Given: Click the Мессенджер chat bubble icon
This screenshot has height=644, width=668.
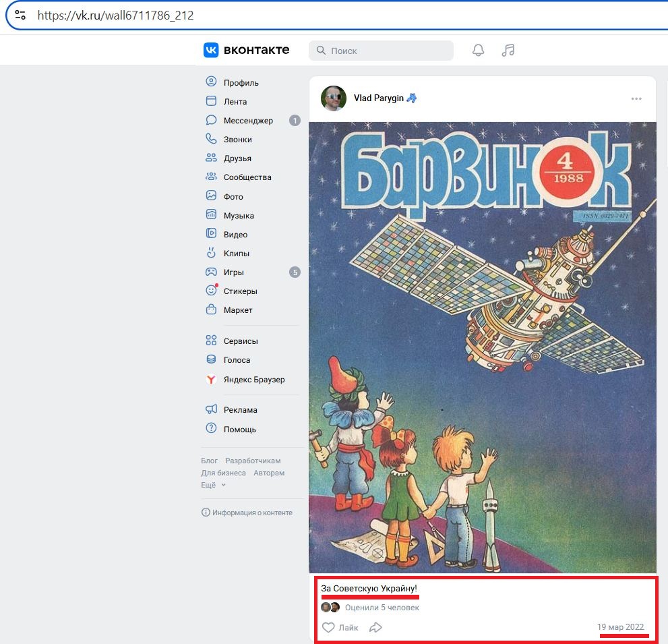Looking at the screenshot, I should pyautogui.click(x=211, y=120).
